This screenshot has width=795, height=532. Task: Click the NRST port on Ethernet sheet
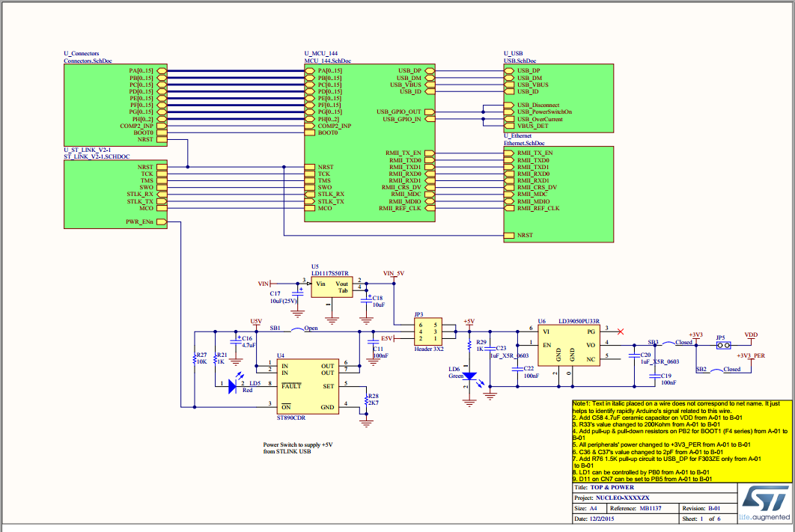(x=509, y=235)
